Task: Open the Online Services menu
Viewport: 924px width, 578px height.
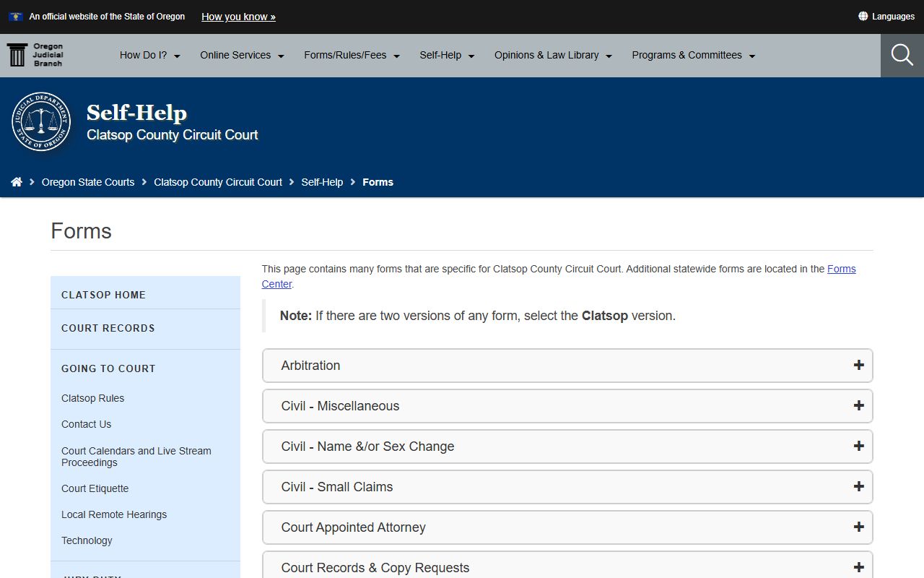Action: click(242, 55)
